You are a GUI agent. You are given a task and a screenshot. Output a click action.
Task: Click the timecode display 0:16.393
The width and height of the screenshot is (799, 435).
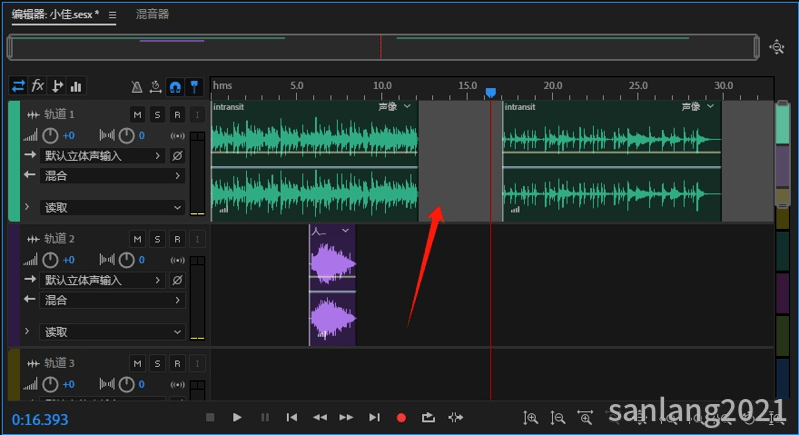click(40, 420)
